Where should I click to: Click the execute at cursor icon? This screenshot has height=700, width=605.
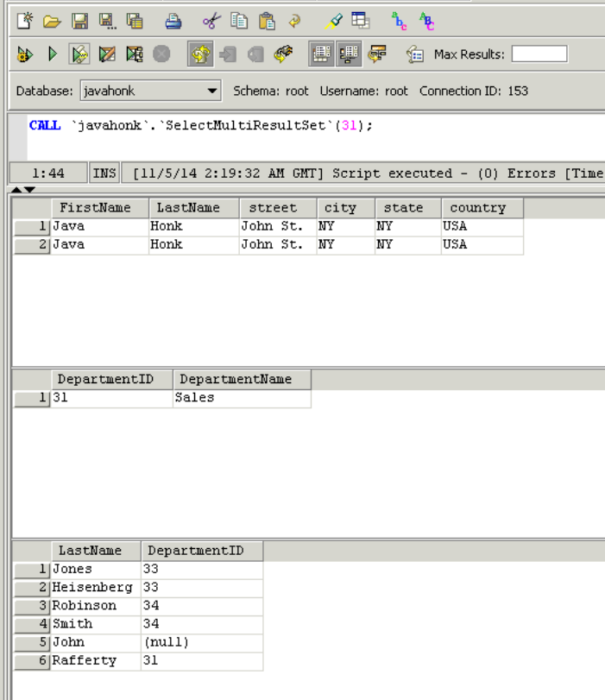tap(79, 54)
